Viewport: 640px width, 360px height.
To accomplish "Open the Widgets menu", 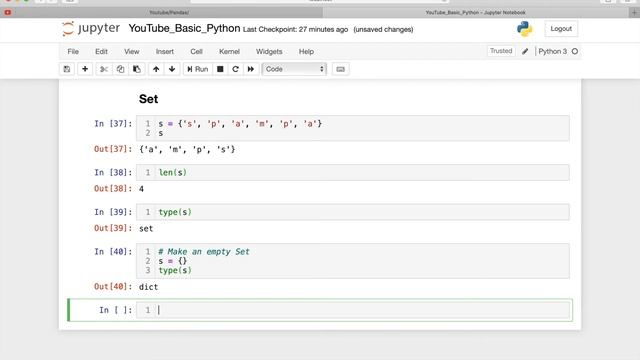I will coord(269,51).
